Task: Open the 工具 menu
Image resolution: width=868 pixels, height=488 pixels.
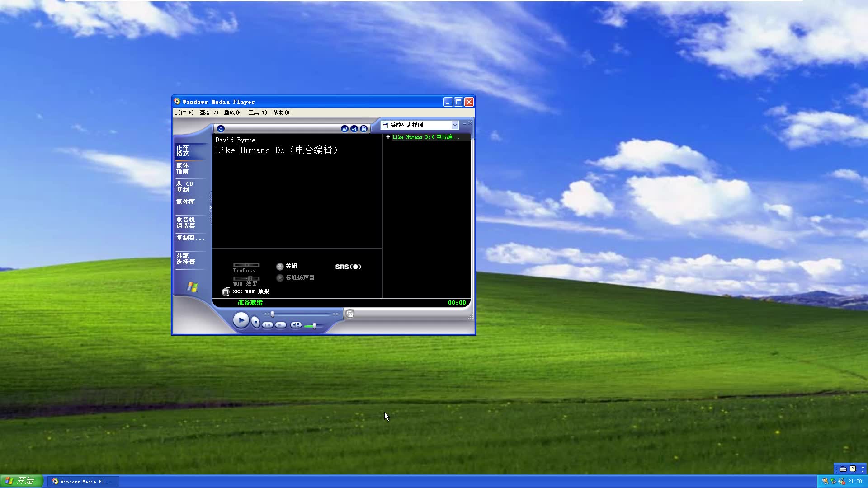Action: (x=257, y=113)
